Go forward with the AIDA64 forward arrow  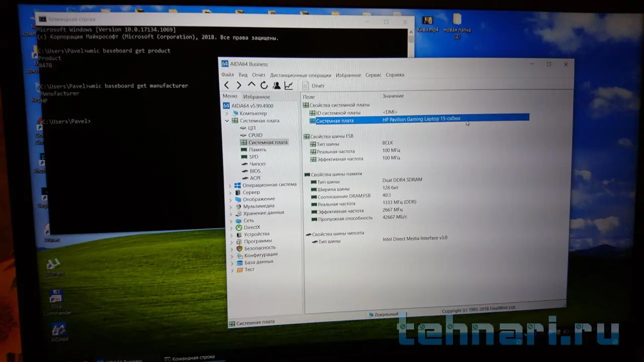point(238,85)
